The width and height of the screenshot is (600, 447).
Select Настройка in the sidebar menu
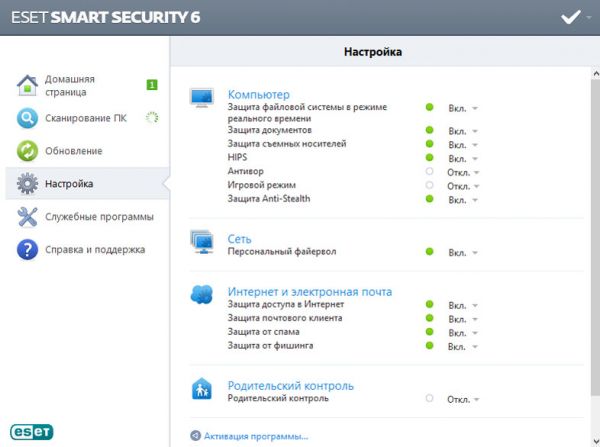click(x=69, y=184)
